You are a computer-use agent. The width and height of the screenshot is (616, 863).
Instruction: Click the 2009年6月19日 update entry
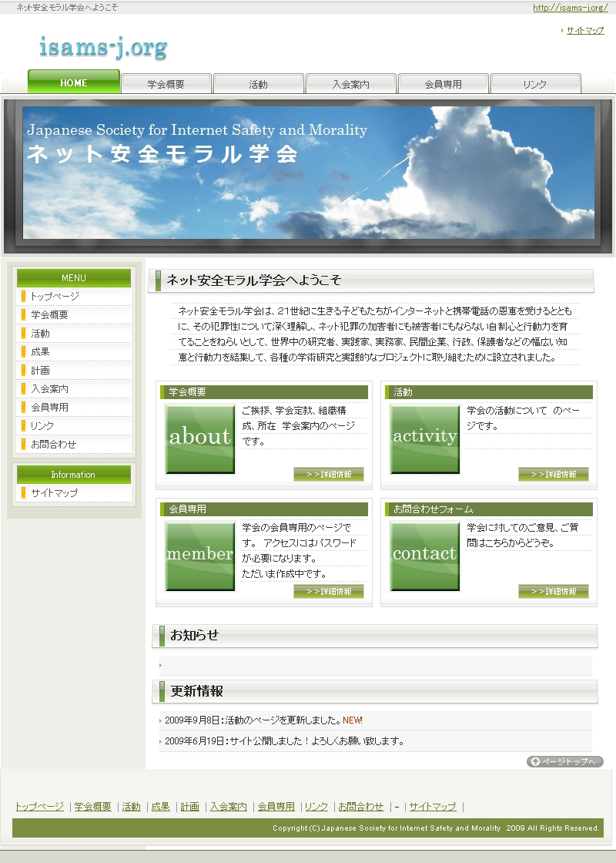(x=375, y=741)
